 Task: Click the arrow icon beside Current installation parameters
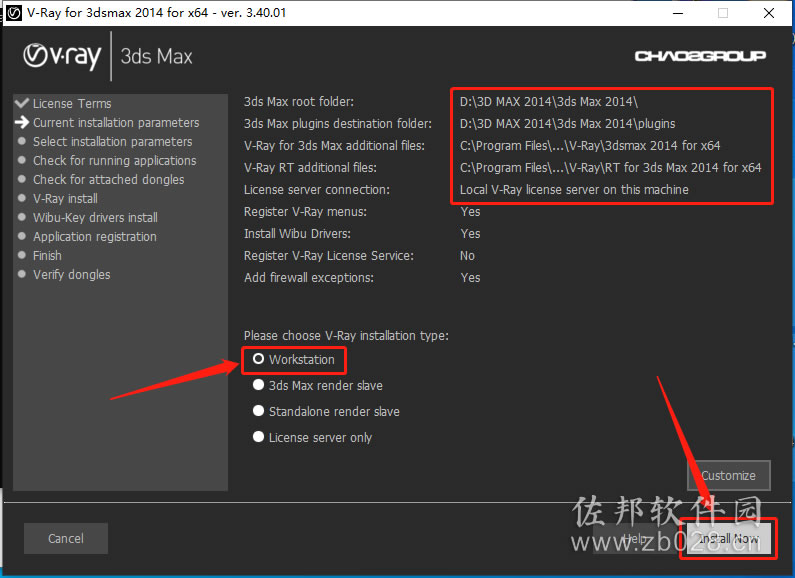(x=22, y=122)
